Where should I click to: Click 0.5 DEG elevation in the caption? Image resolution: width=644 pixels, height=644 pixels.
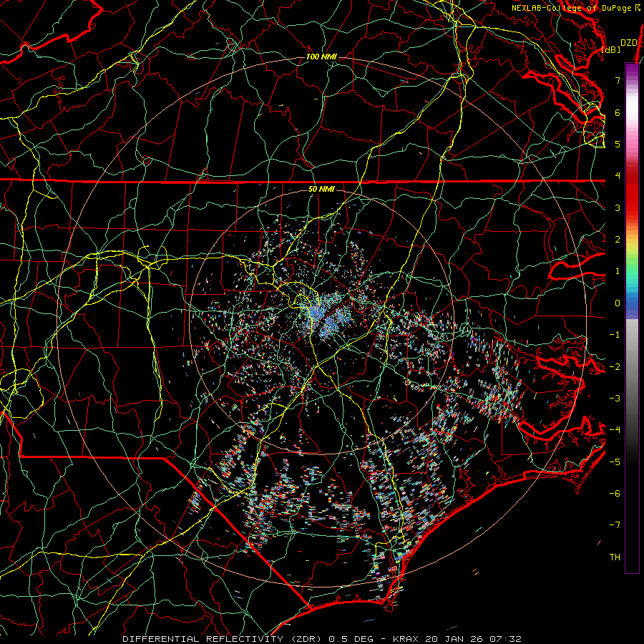[x=351, y=639]
